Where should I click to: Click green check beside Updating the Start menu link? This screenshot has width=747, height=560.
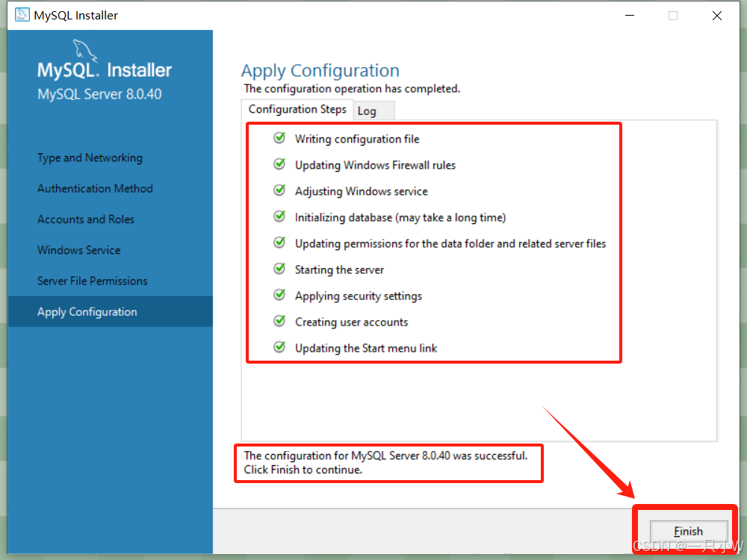[x=279, y=347]
